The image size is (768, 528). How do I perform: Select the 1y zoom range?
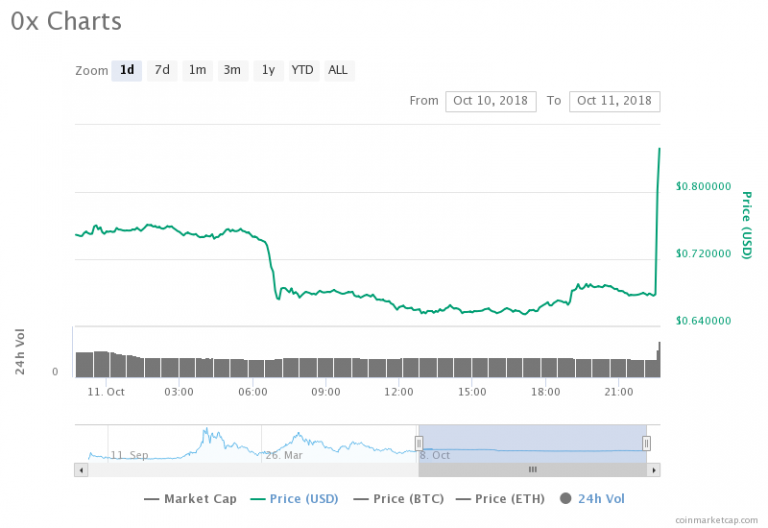[x=268, y=71]
